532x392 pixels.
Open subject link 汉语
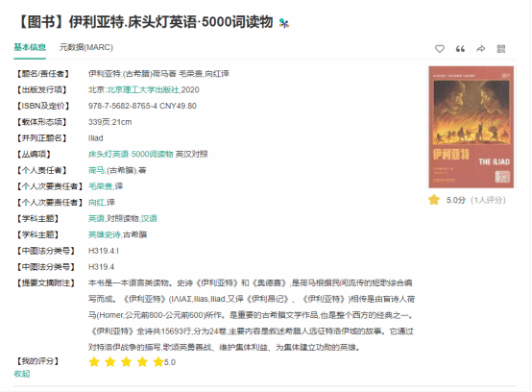149,218
